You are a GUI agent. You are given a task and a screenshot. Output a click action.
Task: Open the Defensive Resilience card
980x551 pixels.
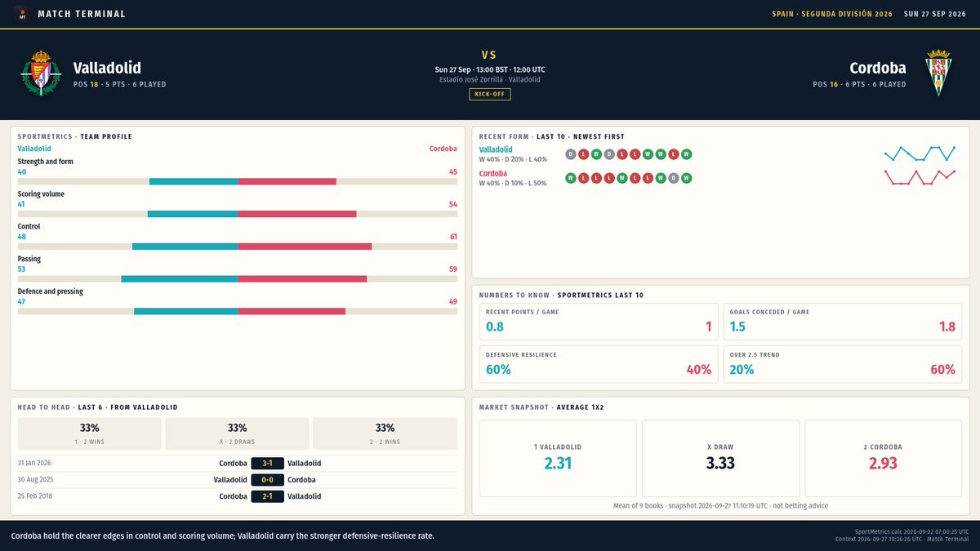[x=599, y=364]
